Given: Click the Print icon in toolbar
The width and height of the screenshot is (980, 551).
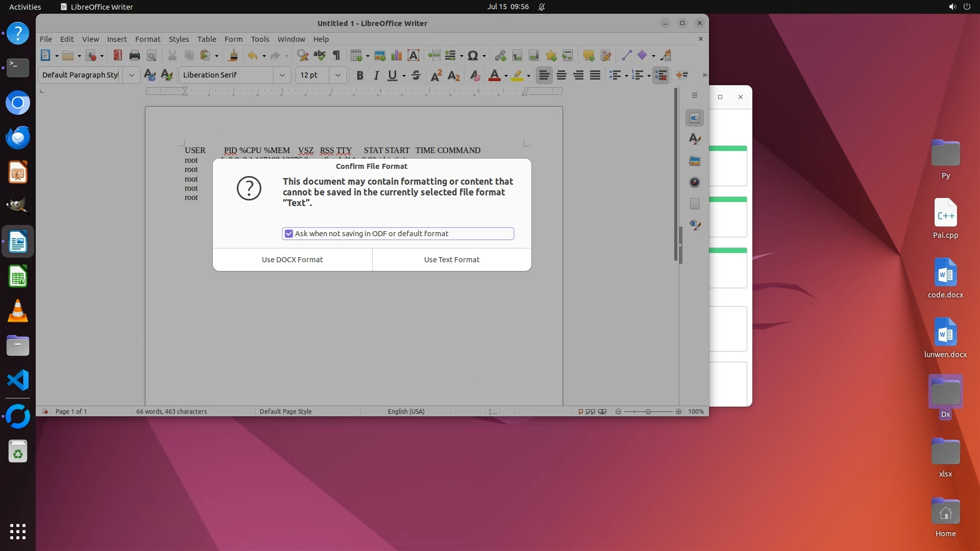Looking at the screenshot, I should (135, 56).
